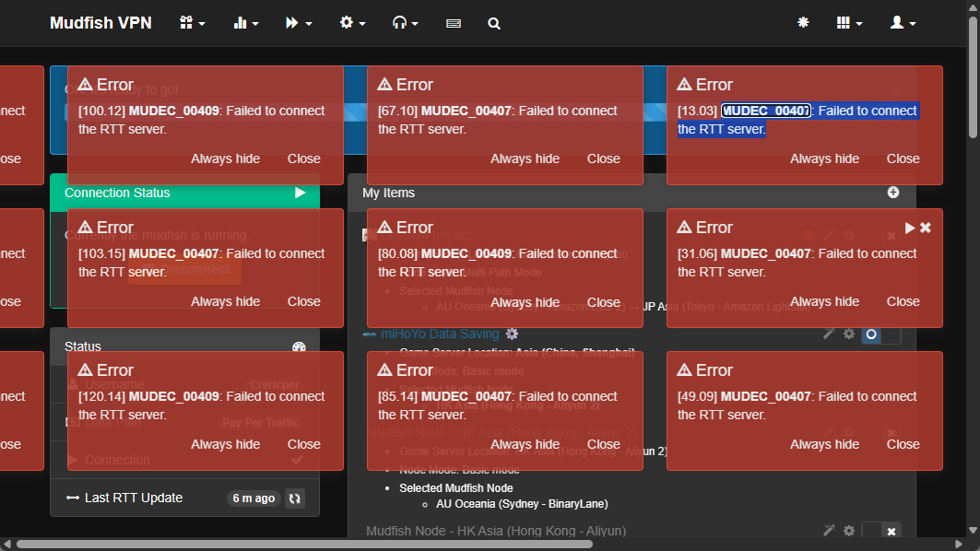Viewport: 980px width, 551px height.
Task: Click the keyboard icon in the navbar
Action: pyautogui.click(x=454, y=23)
